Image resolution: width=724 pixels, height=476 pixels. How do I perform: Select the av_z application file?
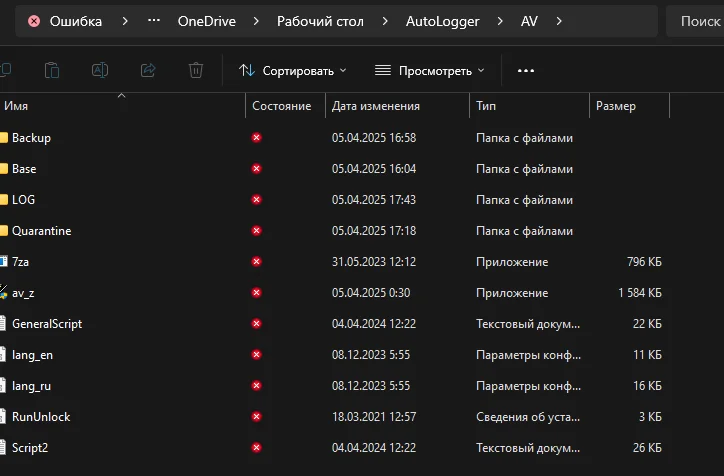coord(335,292)
